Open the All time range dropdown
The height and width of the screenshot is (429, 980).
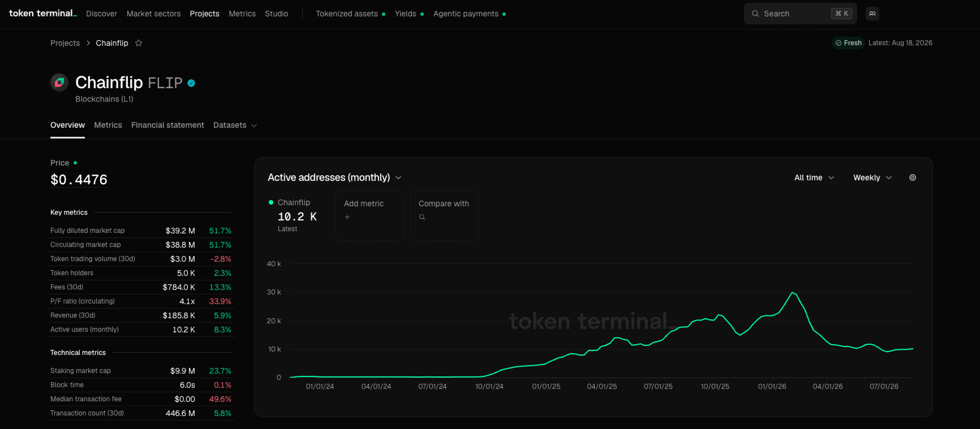pyautogui.click(x=814, y=177)
